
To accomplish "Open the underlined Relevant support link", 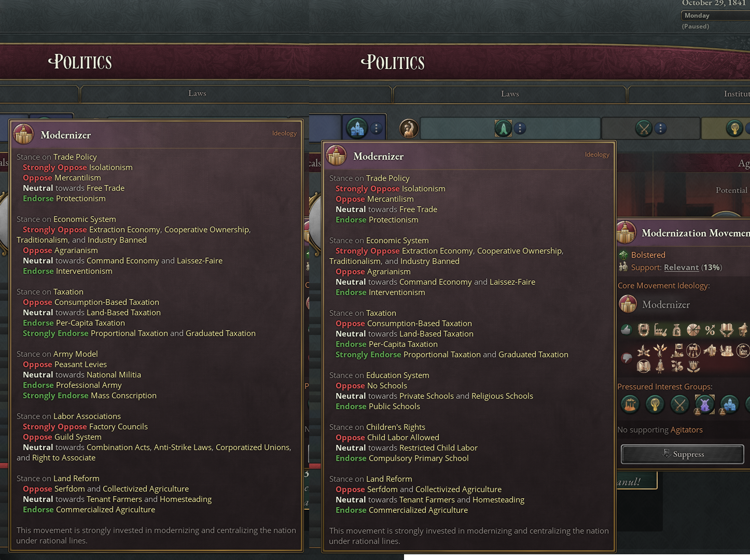I will [x=681, y=268].
